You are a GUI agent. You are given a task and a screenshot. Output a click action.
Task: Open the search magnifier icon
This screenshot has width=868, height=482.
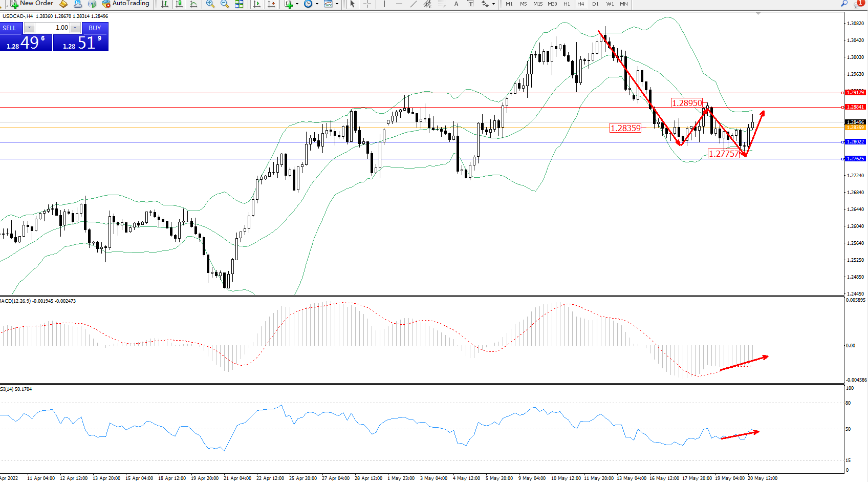point(844,4)
